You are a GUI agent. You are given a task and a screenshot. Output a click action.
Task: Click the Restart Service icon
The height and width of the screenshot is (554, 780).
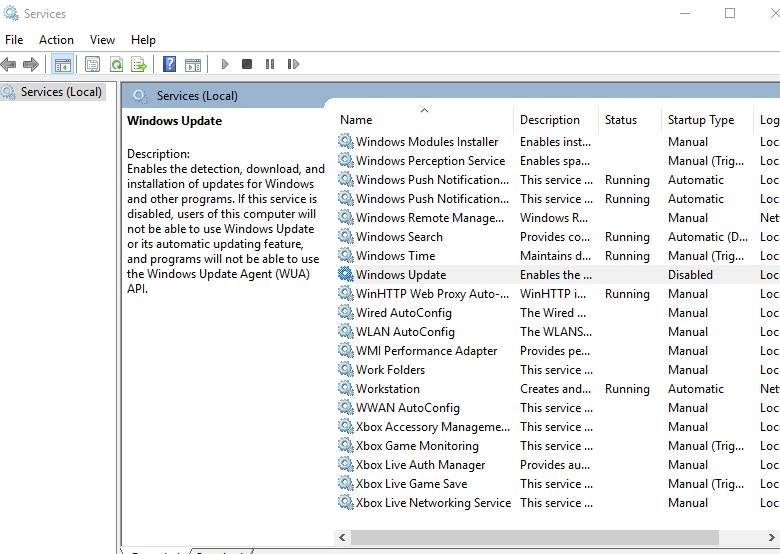point(293,64)
